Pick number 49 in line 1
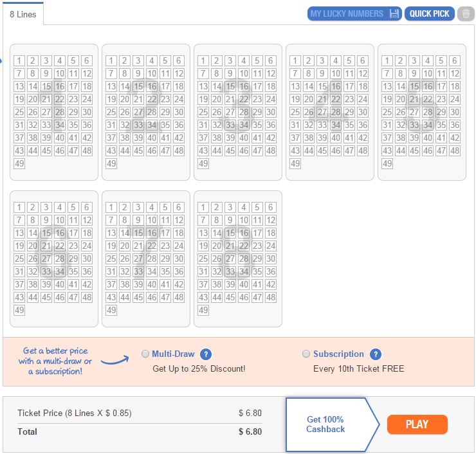Viewport: 476px width, 454px height. 19,163
